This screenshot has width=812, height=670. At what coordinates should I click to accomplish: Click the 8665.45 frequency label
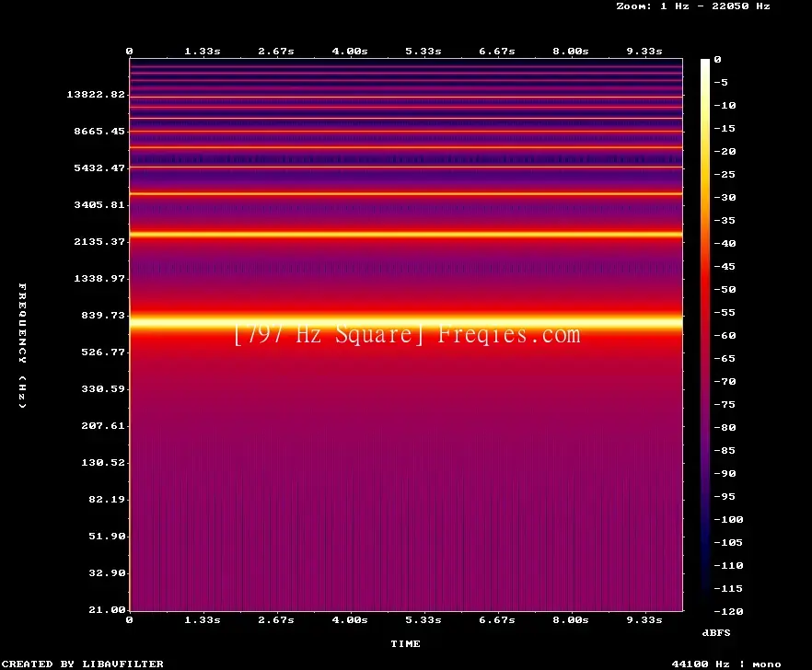point(99,131)
